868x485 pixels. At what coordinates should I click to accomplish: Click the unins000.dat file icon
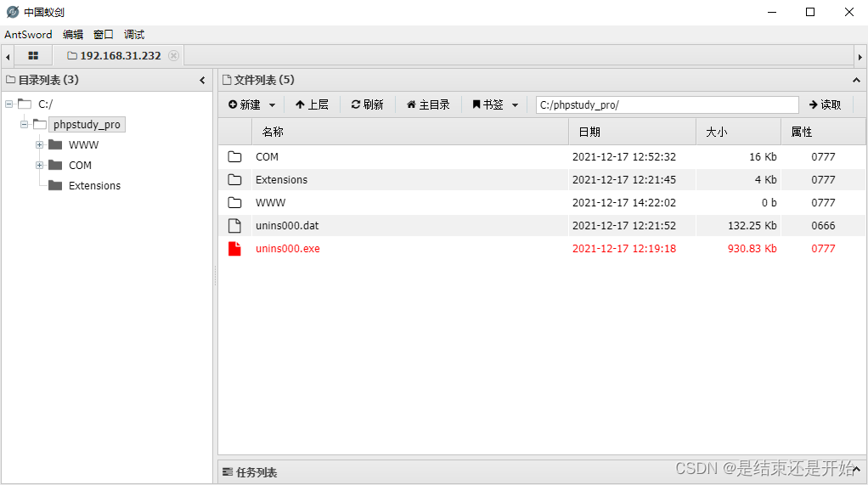coord(234,225)
